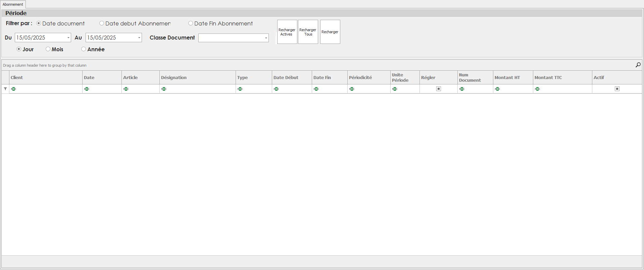644x270 pixels.
Task: Open filter operator icon for Type column
Action: (240, 89)
